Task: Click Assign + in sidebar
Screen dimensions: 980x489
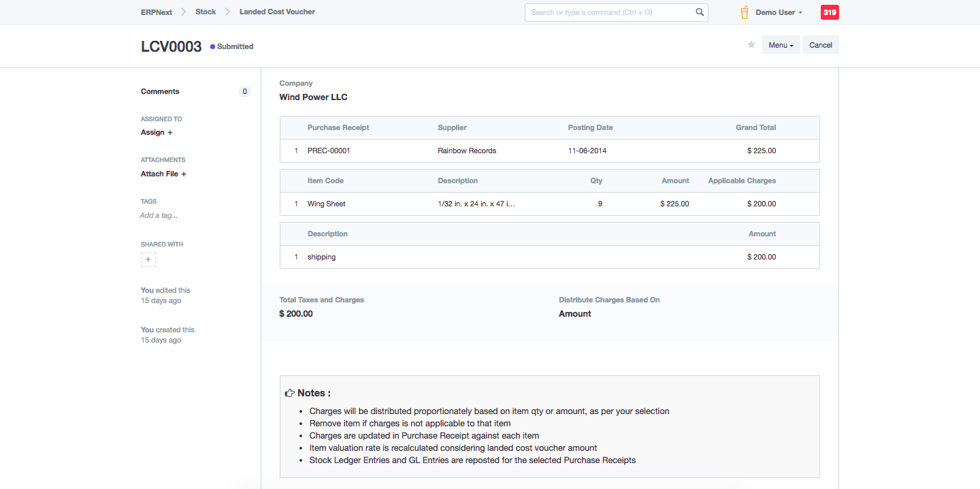Action: tap(157, 132)
